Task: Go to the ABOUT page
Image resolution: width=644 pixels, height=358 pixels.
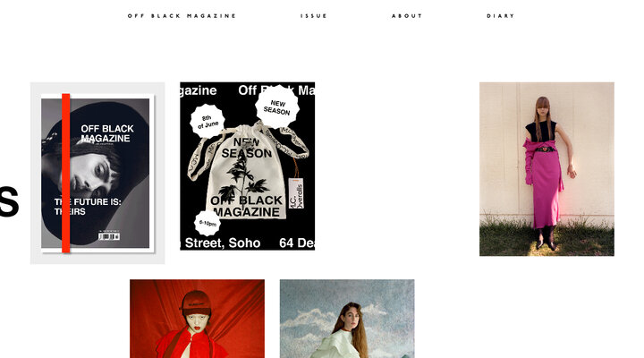Action: click(407, 16)
